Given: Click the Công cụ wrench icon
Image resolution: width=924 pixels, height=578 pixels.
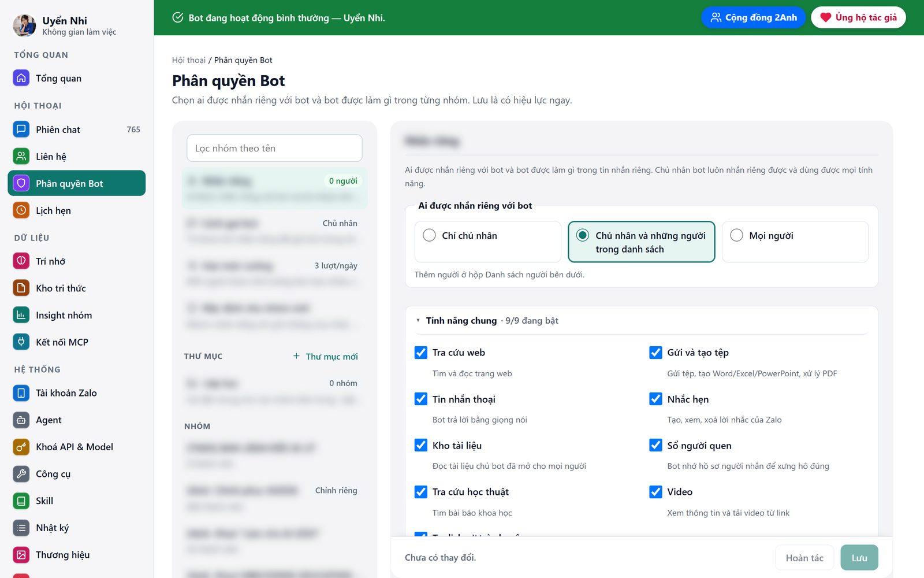Looking at the screenshot, I should (x=21, y=474).
